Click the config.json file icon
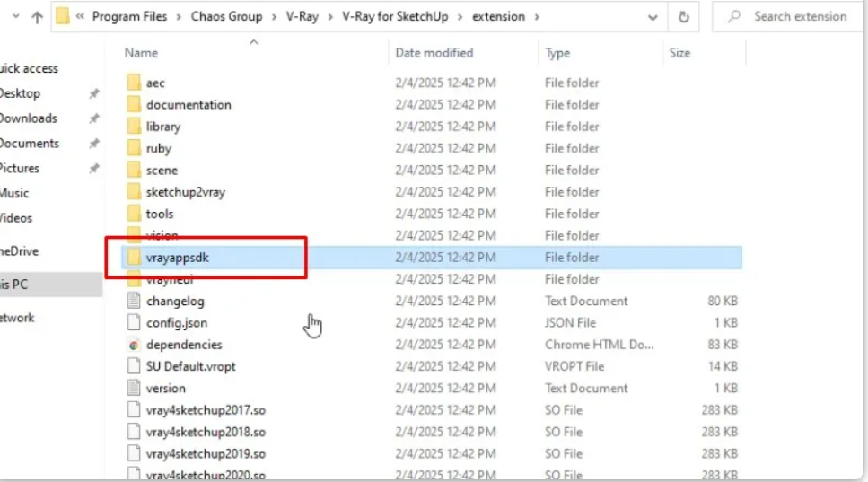The width and height of the screenshot is (868, 482). pos(133,323)
